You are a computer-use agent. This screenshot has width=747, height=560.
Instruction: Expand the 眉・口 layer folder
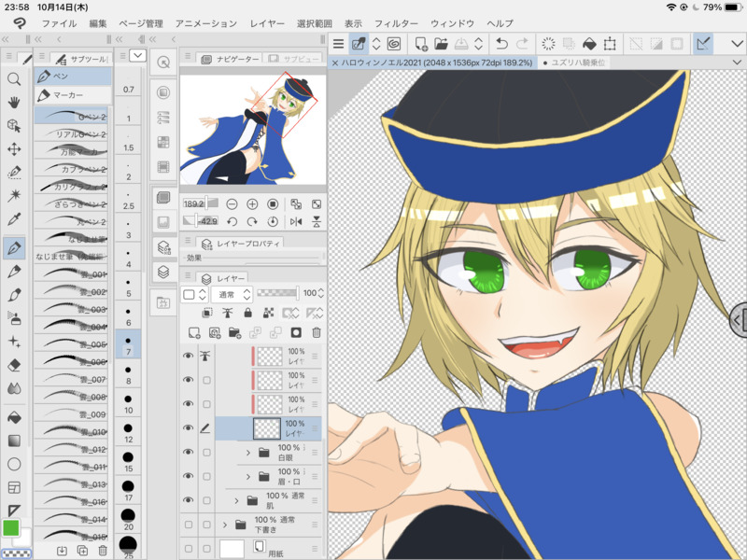coord(247,476)
